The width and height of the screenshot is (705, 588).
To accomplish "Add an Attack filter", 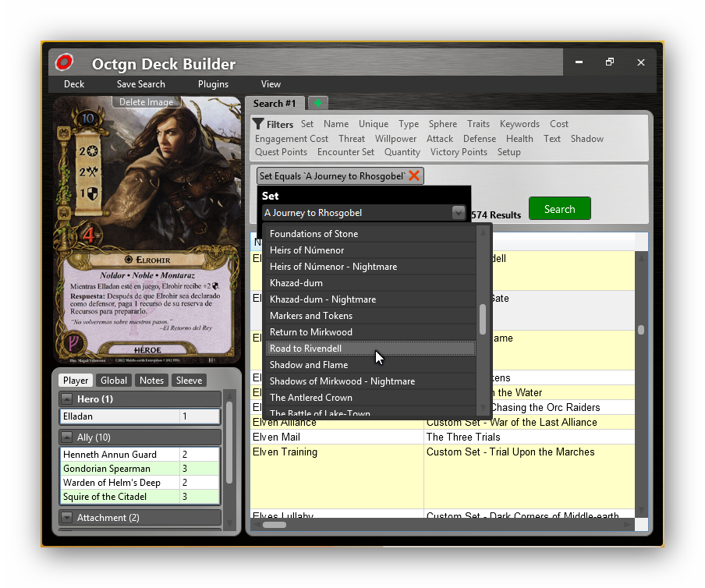I will pyautogui.click(x=440, y=139).
